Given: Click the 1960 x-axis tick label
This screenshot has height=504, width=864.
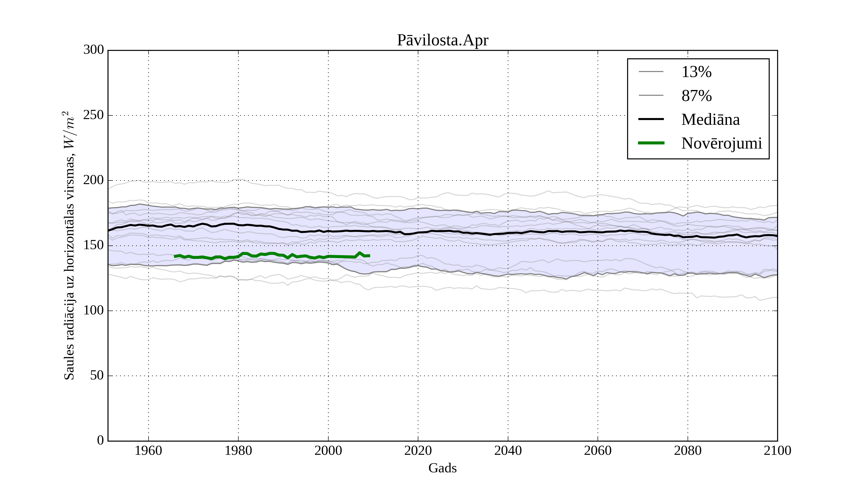Looking at the screenshot, I should coord(148,450).
